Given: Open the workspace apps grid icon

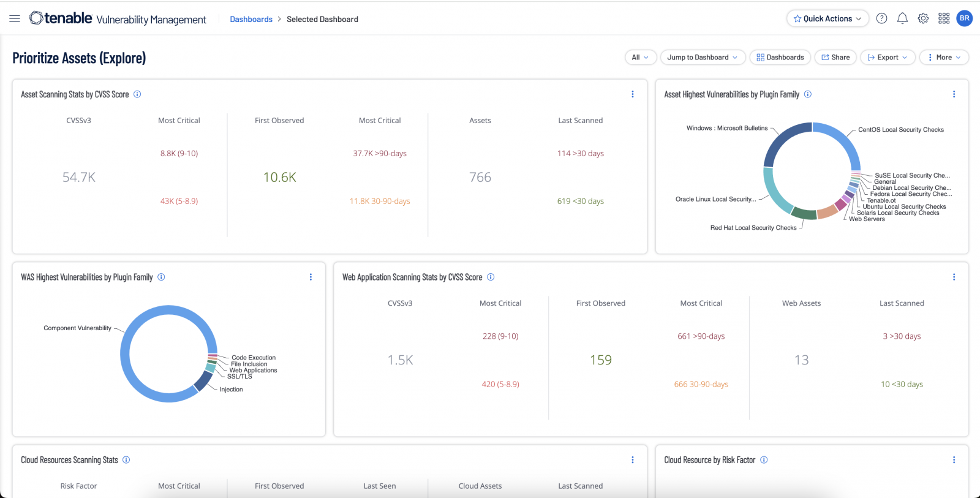Looking at the screenshot, I should tap(944, 18).
